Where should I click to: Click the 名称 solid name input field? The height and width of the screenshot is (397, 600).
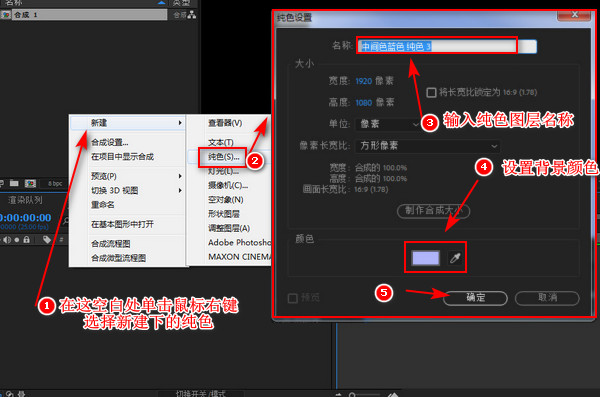coord(447,46)
